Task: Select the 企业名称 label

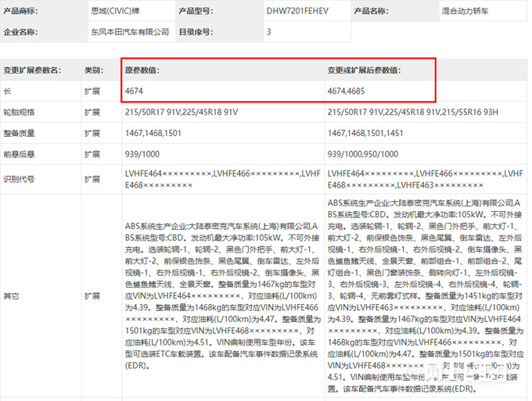Action: click(x=20, y=32)
